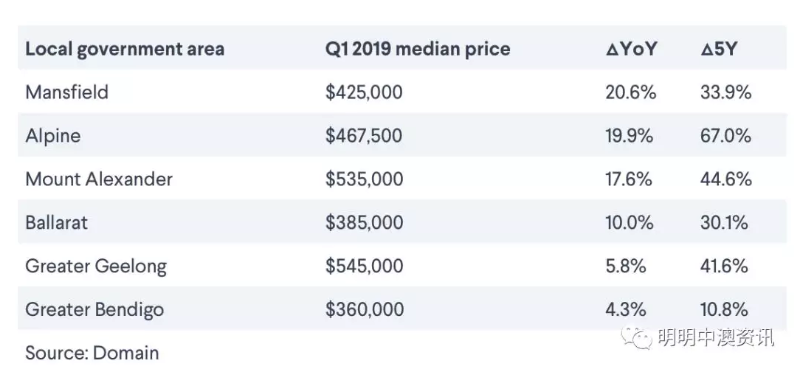Click the $467,500 median price cell

point(364,136)
